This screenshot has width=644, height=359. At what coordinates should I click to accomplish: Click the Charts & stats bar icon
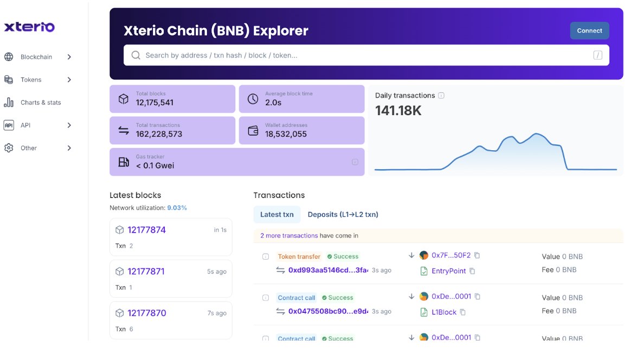[x=9, y=102]
